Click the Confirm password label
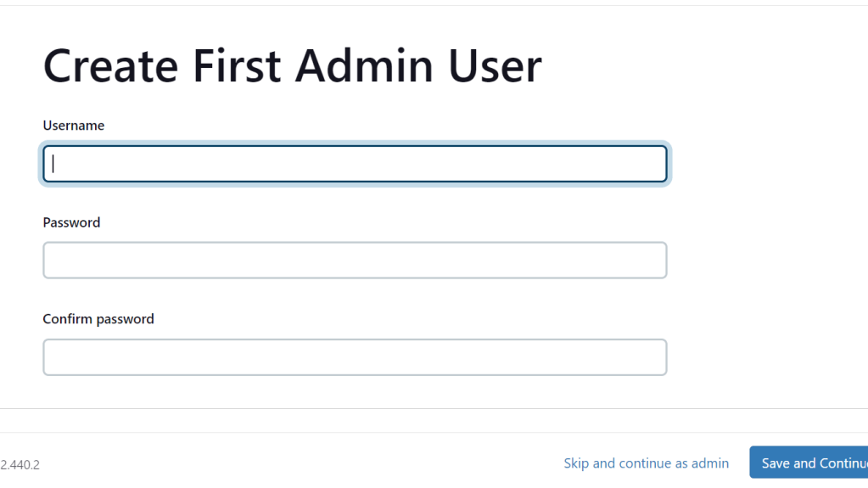Image resolution: width=868 pixels, height=488 pixels. coord(98,319)
